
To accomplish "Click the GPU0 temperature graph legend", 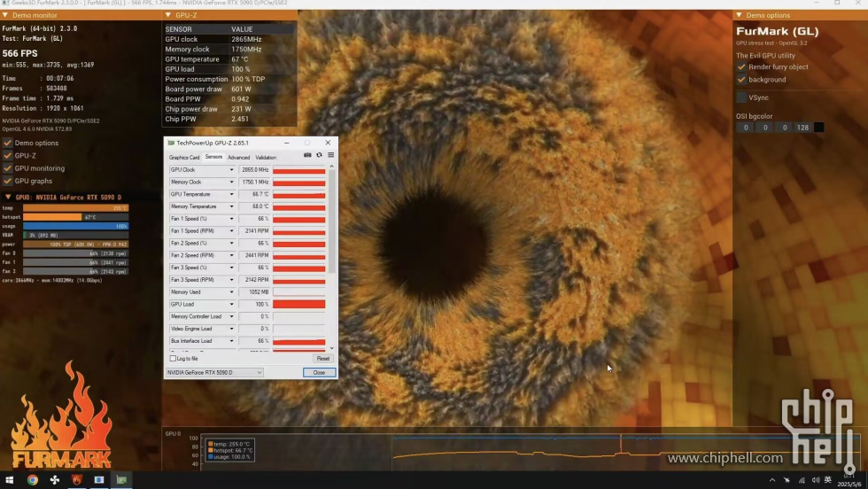I will coord(229,451).
